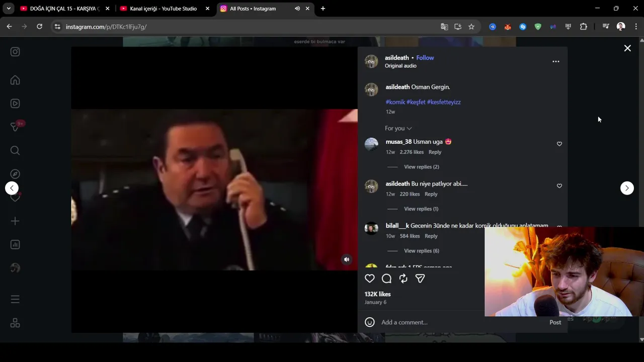Open #keşfet hashtag
Screen dimensions: 644x362
coord(416,102)
